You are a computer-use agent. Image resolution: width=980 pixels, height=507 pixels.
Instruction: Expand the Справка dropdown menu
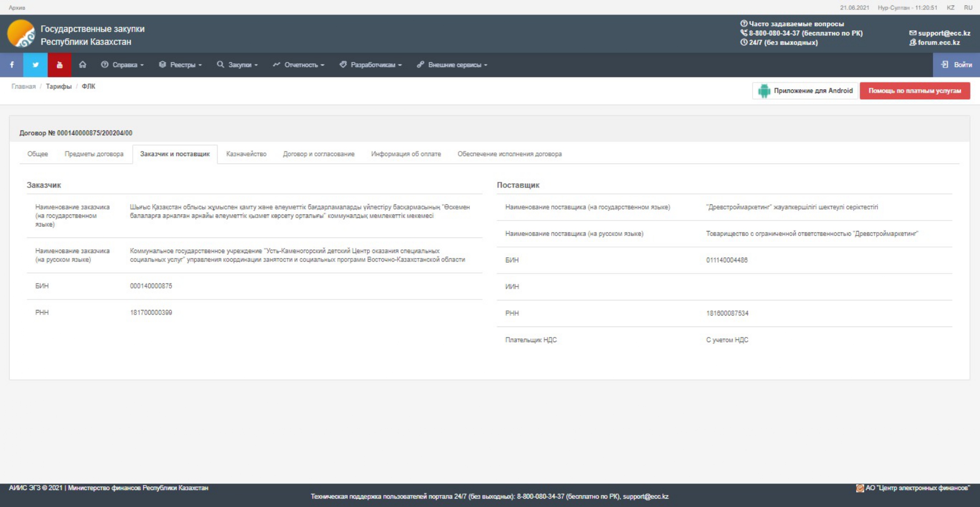(123, 65)
